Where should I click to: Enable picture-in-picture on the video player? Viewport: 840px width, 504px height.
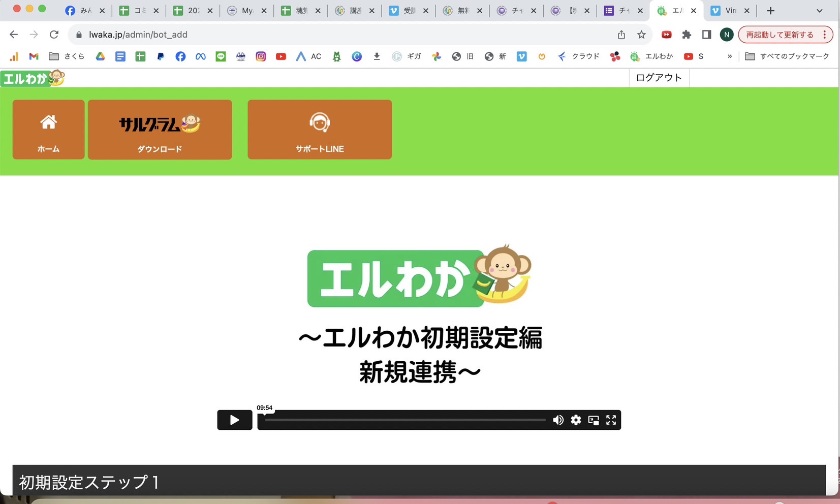tap(593, 420)
